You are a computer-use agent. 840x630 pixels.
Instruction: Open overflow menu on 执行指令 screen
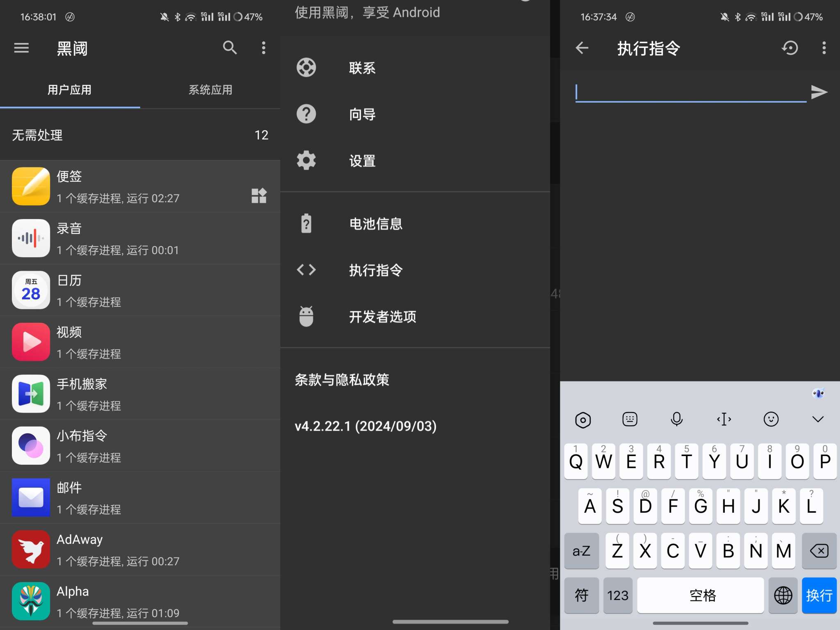point(824,48)
